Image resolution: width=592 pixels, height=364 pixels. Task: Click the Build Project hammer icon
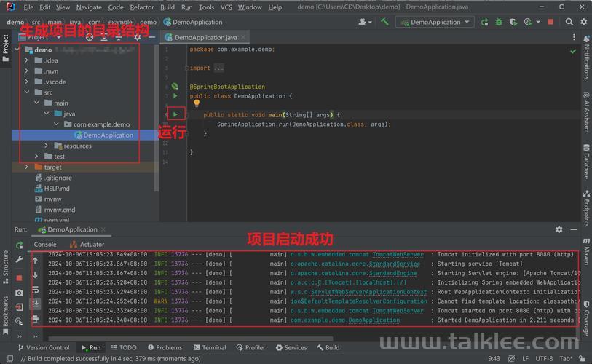tap(384, 22)
